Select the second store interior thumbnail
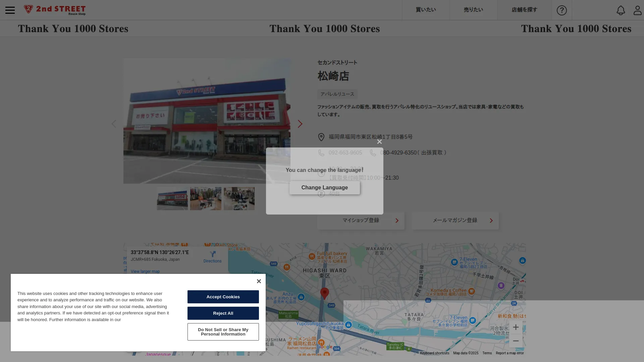644x362 pixels. (x=206, y=198)
